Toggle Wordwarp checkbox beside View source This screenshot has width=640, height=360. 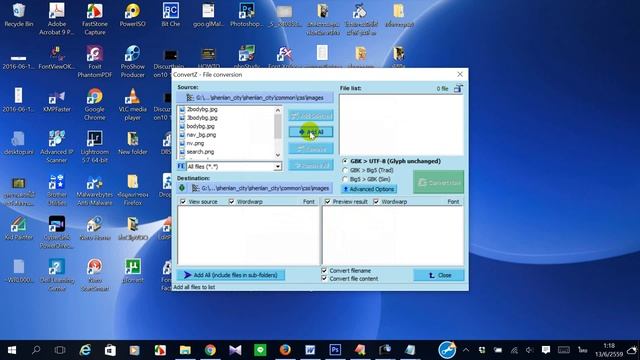tap(231, 202)
